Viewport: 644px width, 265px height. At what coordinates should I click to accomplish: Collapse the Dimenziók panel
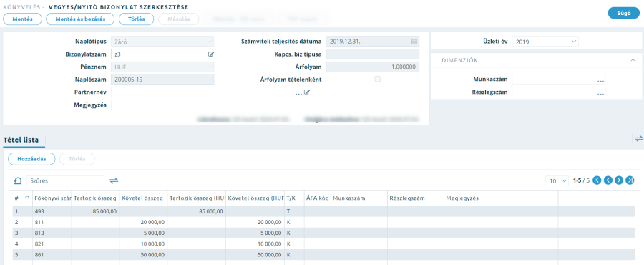(633, 60)
